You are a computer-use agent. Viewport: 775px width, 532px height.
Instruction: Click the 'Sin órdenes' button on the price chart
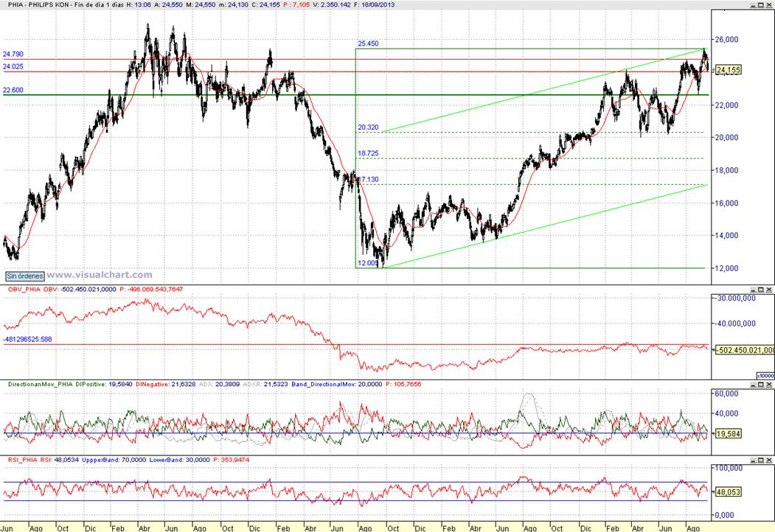tap(25, 276)
